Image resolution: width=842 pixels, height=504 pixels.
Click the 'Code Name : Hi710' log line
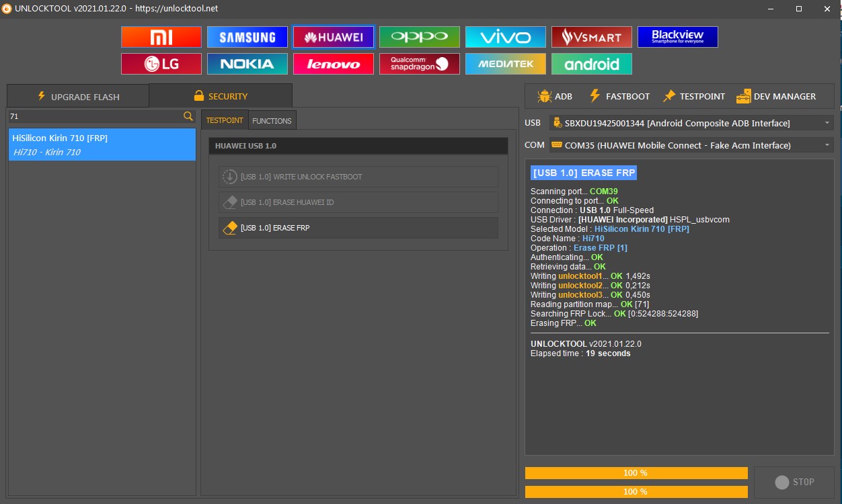tap(568, 239)
